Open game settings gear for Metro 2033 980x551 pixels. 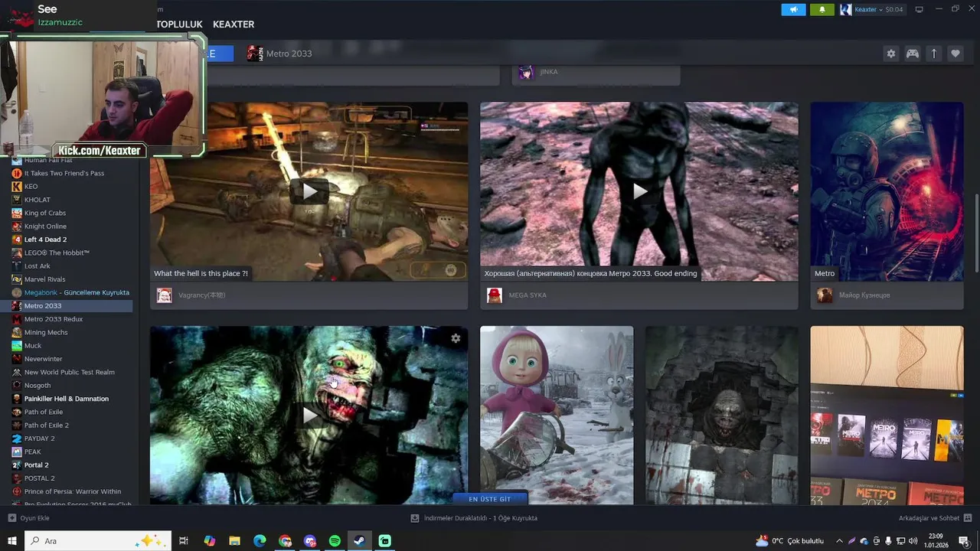pyautogui.click(x=890, y=54)
